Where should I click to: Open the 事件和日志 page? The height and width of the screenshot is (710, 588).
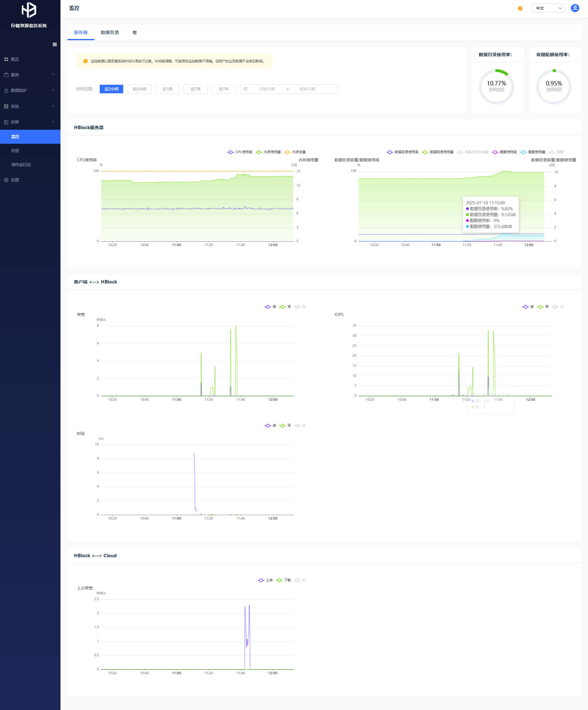(x=30, y=165)
